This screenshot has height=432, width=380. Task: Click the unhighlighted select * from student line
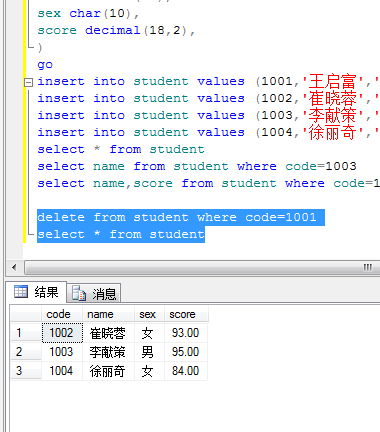(121, 149)
